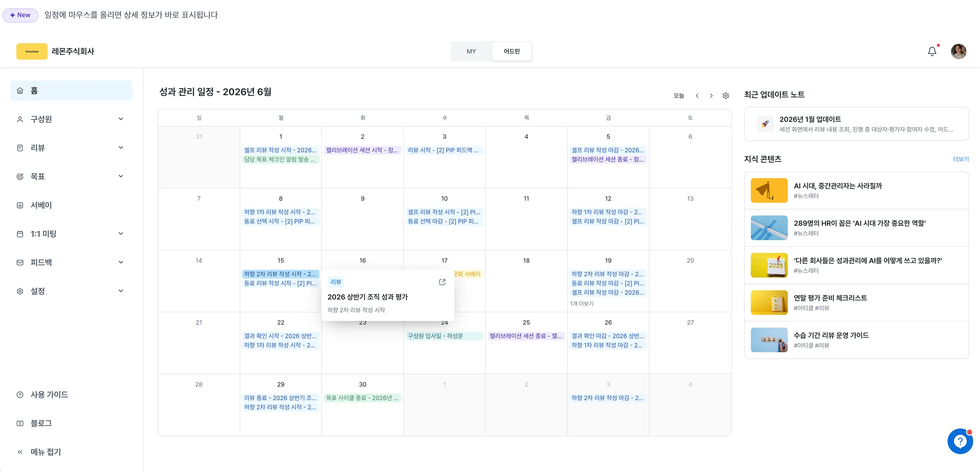Click 메뉴 접기 label
The width and height of the screenshot is (980, 471).
pos(46,452)
